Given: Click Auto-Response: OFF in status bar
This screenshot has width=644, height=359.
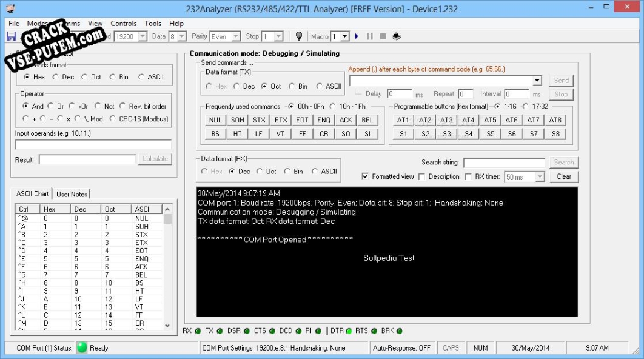Looking at the screenshot, I should coord(401,348).
